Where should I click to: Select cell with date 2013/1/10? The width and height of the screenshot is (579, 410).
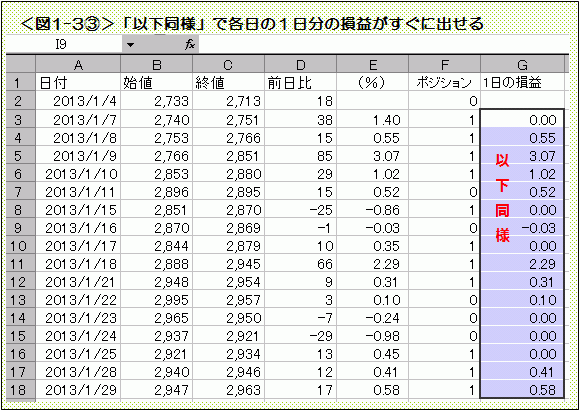click(78, 174)
